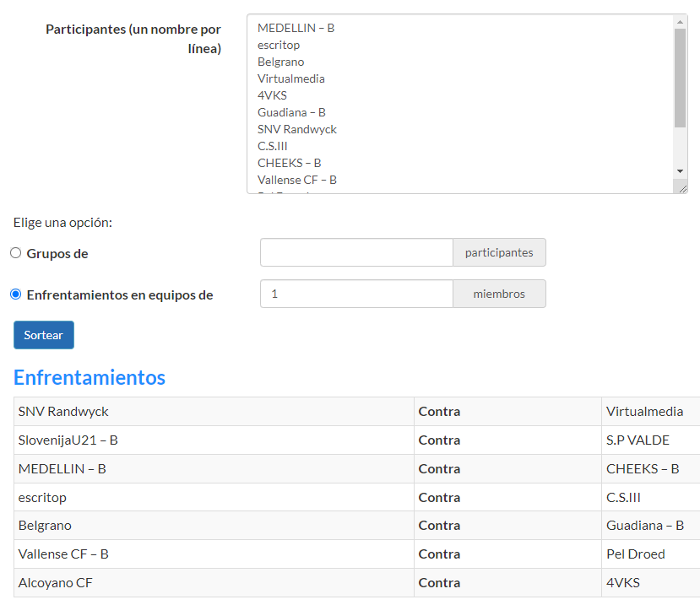
Task: Click the 'miembros' addon label
Action: coord(499,294)
